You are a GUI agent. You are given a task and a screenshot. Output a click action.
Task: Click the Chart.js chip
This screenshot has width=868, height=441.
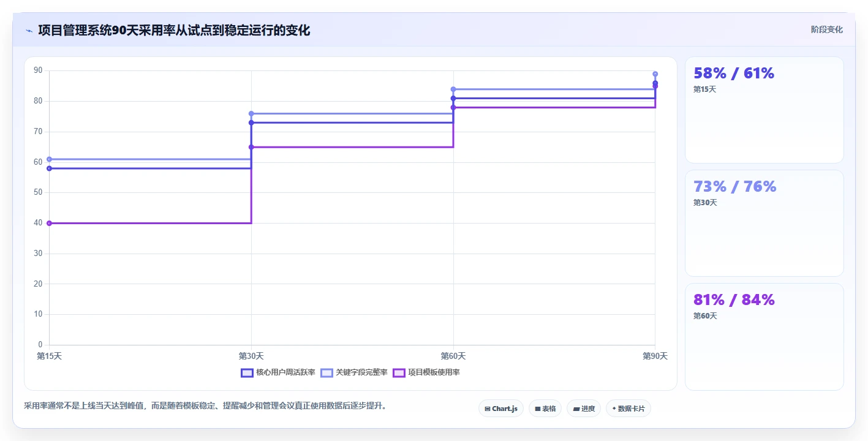coord(500,409)
